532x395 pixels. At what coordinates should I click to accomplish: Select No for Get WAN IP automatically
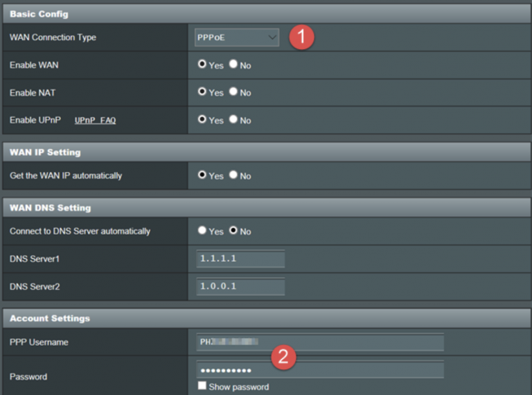click(233, 175)
